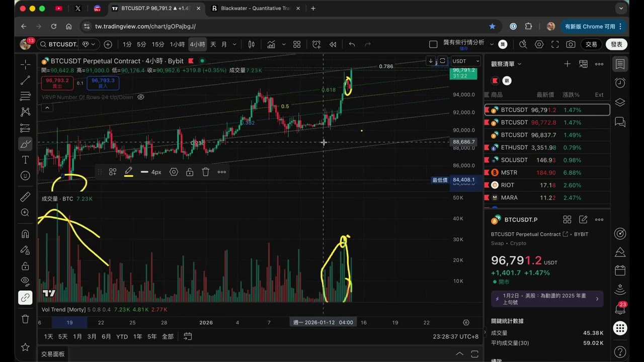This screenshot has height=362, width=644.
Task: Select the brush drawing tool
Action: pyautogui.click(x=25, y=144)
